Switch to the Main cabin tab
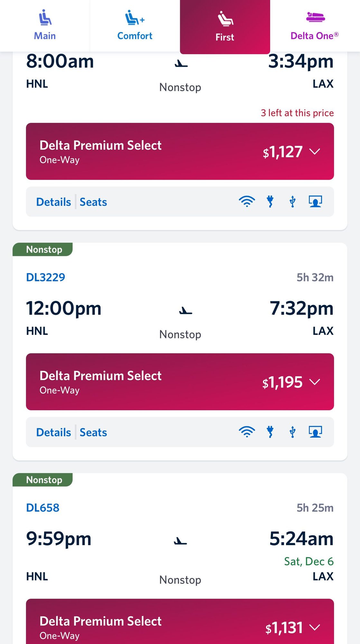The width and height of the screenshot is (360, 644). click(45, 26)
